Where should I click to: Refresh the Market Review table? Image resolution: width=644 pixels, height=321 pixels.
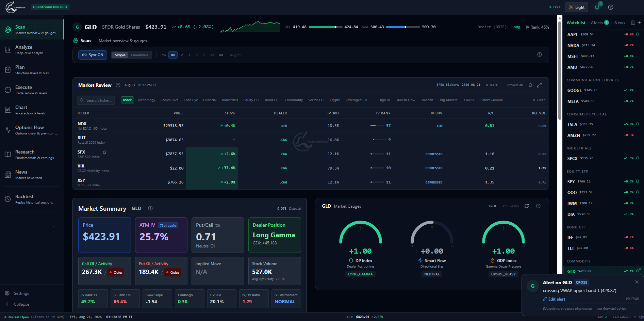click(530, 85)
